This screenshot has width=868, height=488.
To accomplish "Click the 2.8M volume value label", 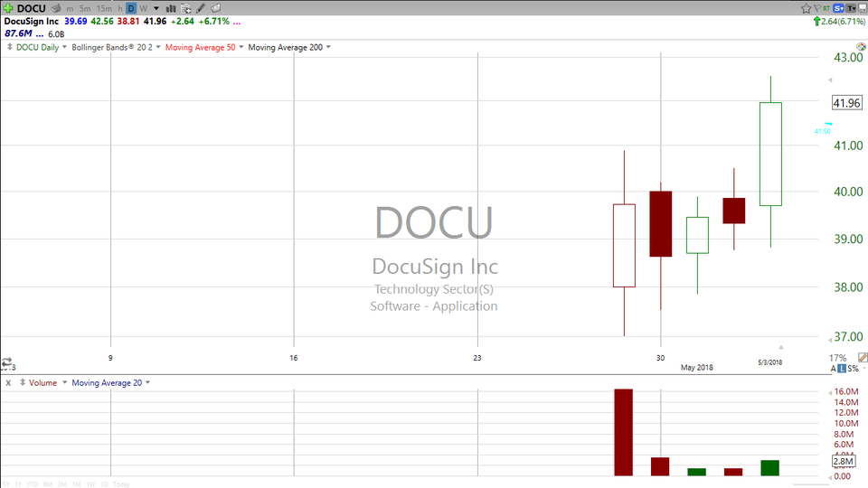I will 843,461.
